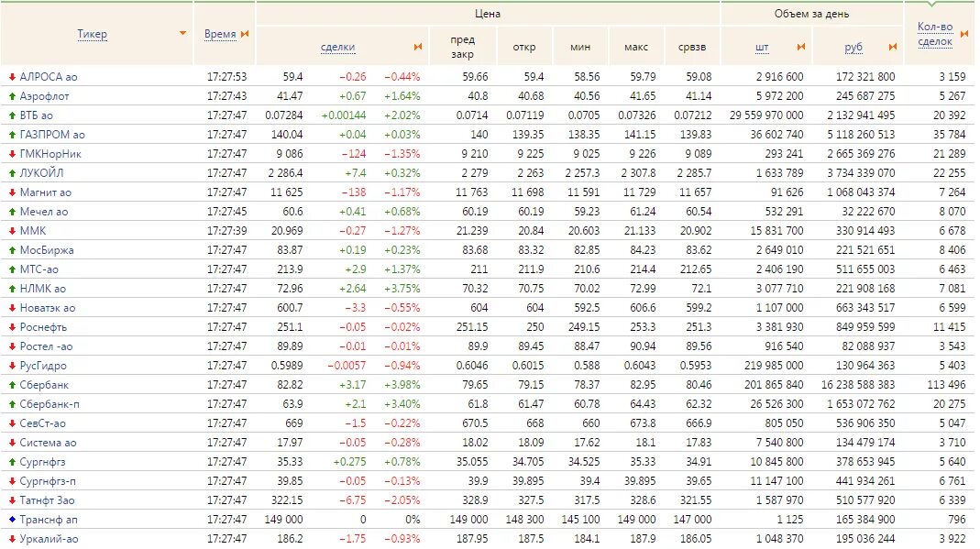This screenshot has width=980, height=549.
Task: Open the Магнит ао ticker
Action: (46, 192)
